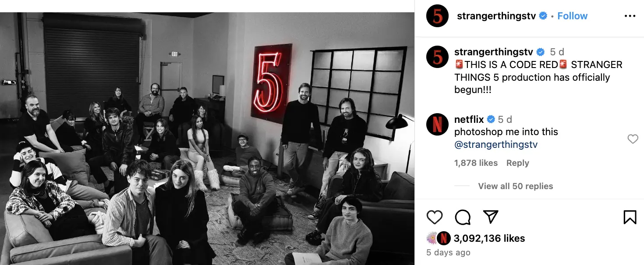Click the caption's strangerthingstv avatar
644x265 pixels.
click(437, 57)
